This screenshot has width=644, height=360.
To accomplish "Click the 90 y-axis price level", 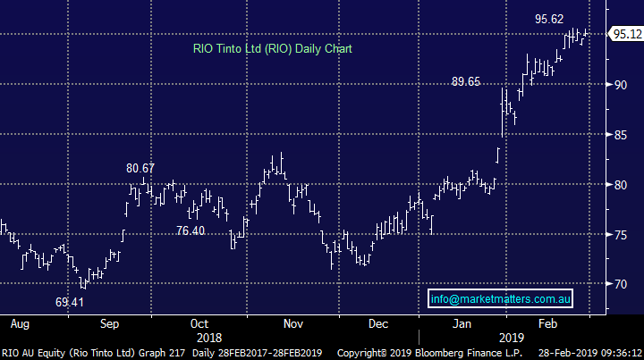I will pos(620,85).
